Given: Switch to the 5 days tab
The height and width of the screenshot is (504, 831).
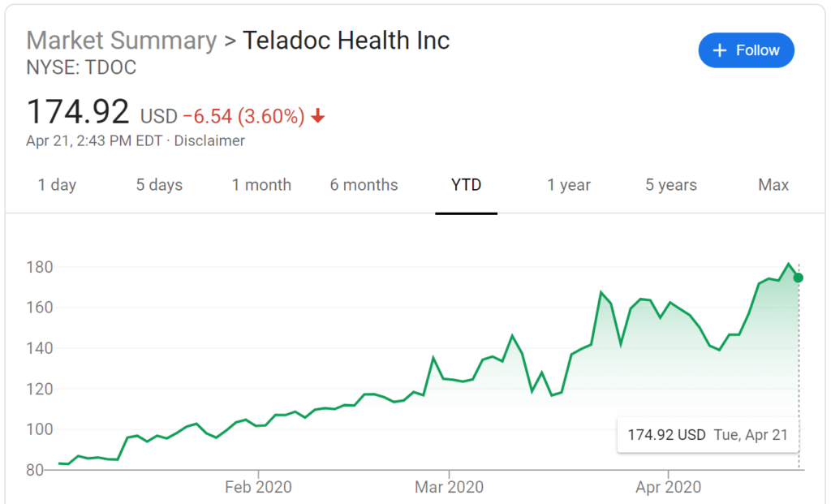Looking at the screenshot, I should pyautogui.click(x=159, y=185).
